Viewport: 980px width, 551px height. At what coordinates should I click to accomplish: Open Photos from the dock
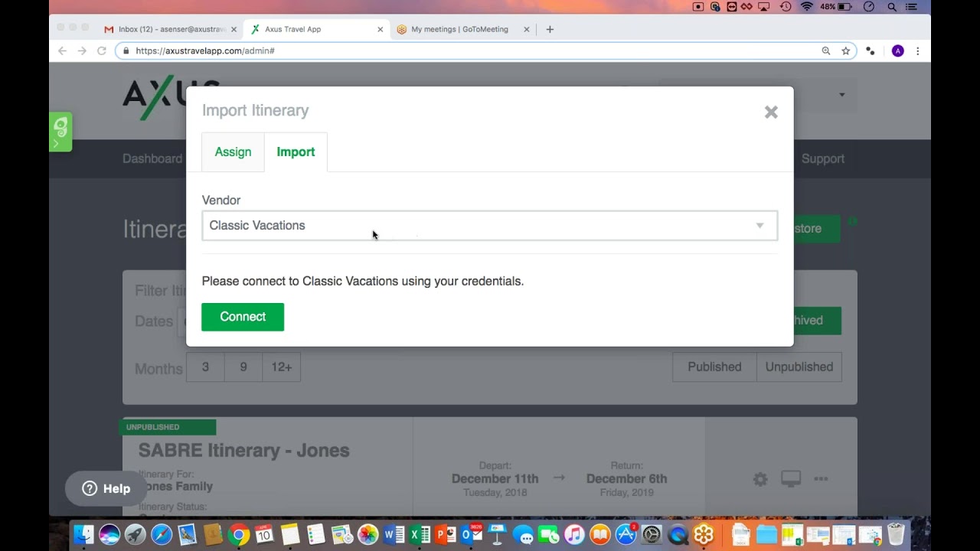point(368,534)
